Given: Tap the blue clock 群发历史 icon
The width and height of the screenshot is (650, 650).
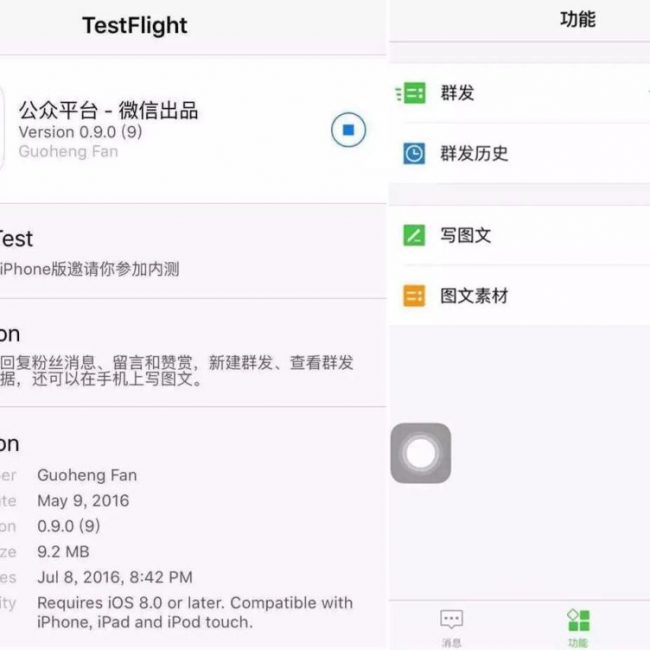Looking at the screenshot, I should (413, 153).
